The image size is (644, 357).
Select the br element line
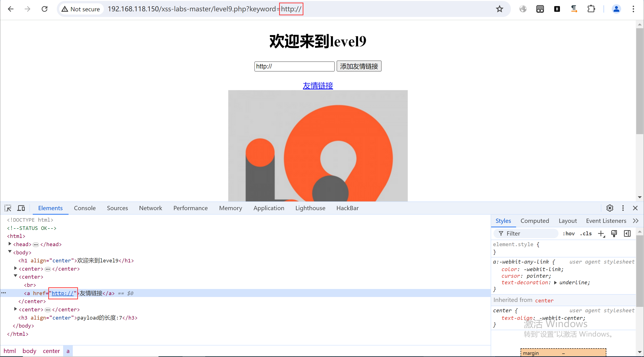[30, 285]
